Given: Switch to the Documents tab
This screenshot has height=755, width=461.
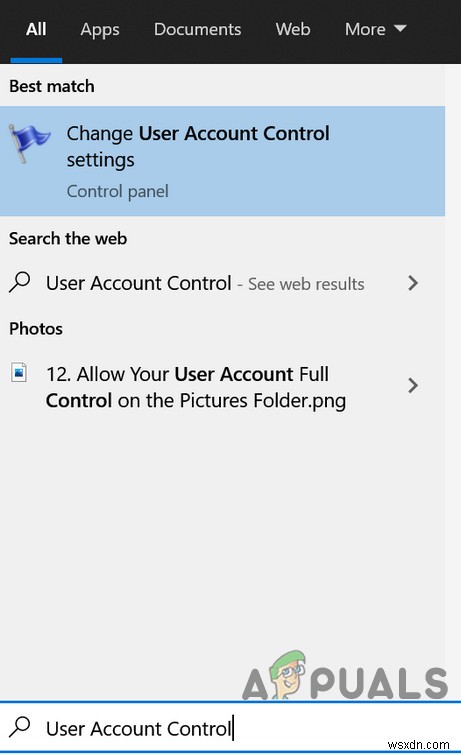Looking at the screenshot, I should coord(198,29).
